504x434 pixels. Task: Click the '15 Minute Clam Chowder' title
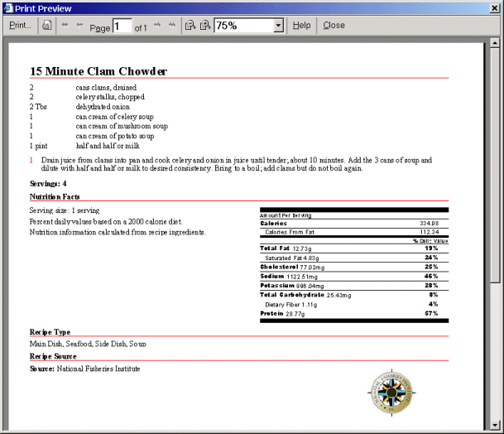click(x=98, y=71)
